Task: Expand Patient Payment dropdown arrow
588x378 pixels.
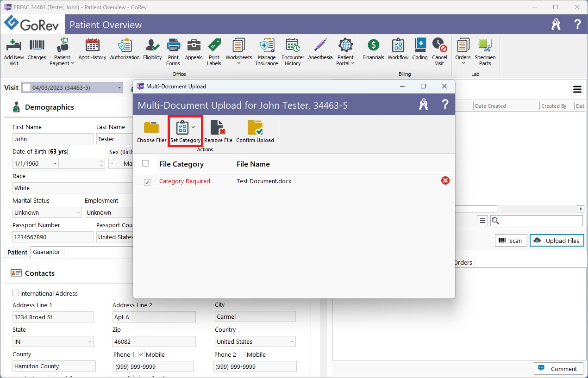Action: (72, 64)
